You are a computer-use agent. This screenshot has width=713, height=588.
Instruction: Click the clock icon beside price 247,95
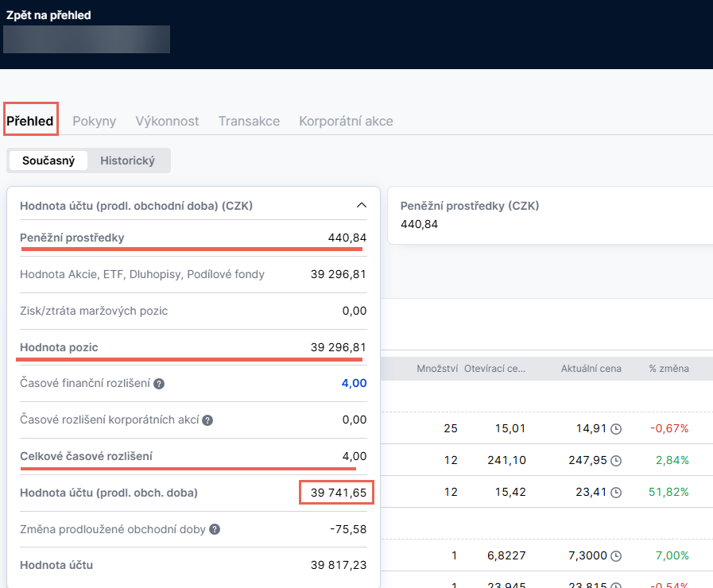[615, 461]
